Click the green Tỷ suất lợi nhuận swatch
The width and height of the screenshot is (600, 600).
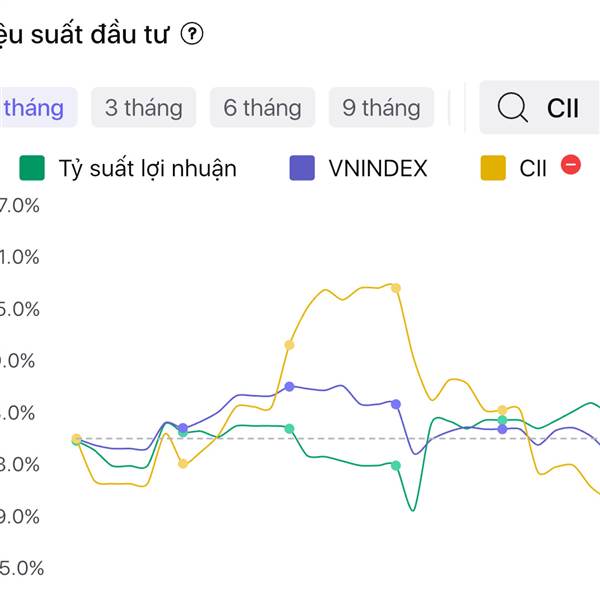[33, 167]
